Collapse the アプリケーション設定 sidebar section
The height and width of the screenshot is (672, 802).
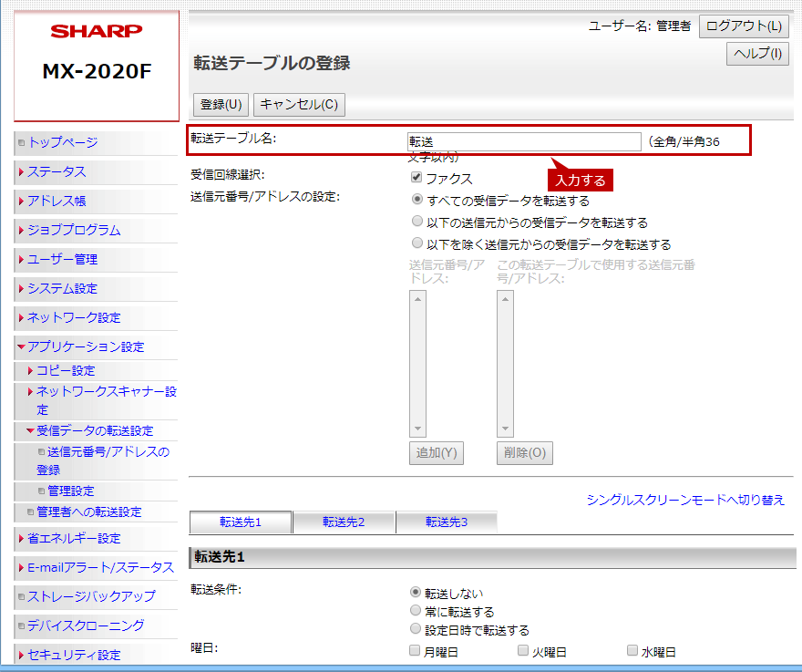[x=85, y=346]
